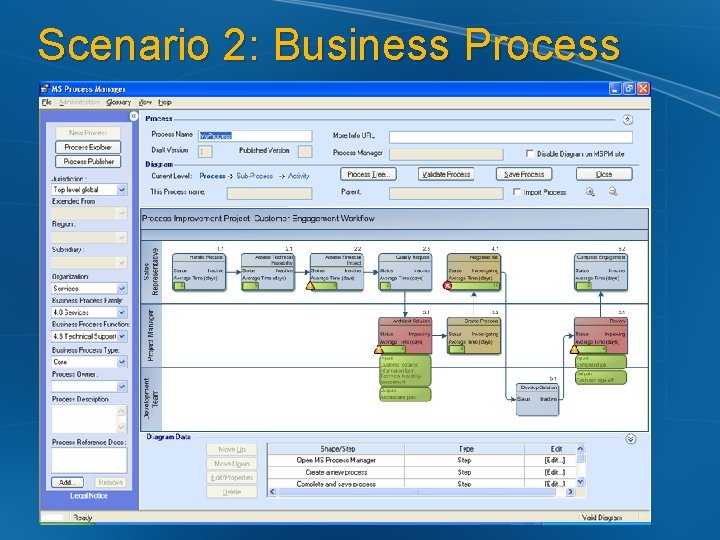Collapse the left sidebar with the chevron icon

click(x=134, y=116)
